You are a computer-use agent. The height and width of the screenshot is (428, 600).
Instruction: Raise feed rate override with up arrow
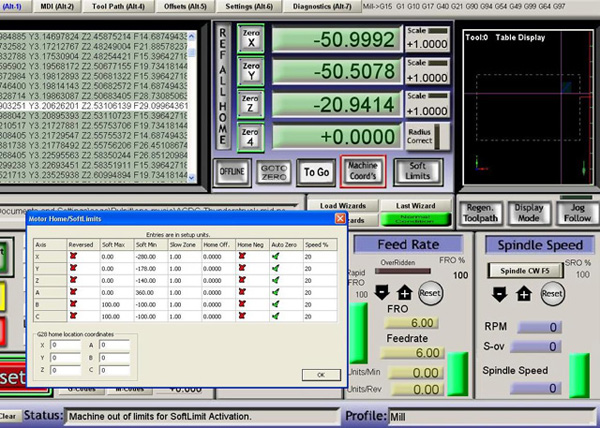(404, 293)
